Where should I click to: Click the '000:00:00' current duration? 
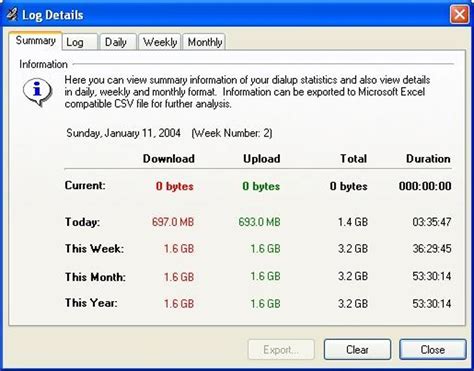pos(425,186)
